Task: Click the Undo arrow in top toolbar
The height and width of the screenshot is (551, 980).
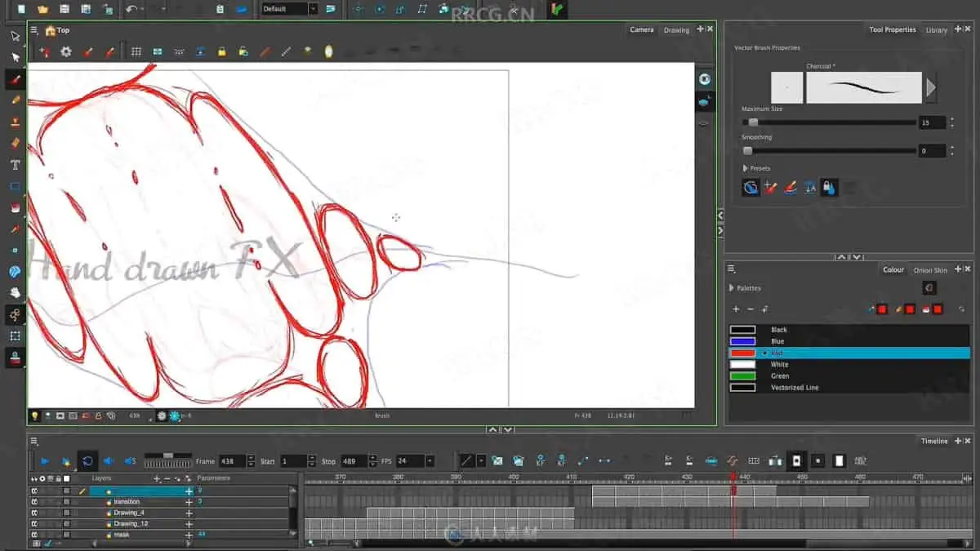Action: pos(131,10)
